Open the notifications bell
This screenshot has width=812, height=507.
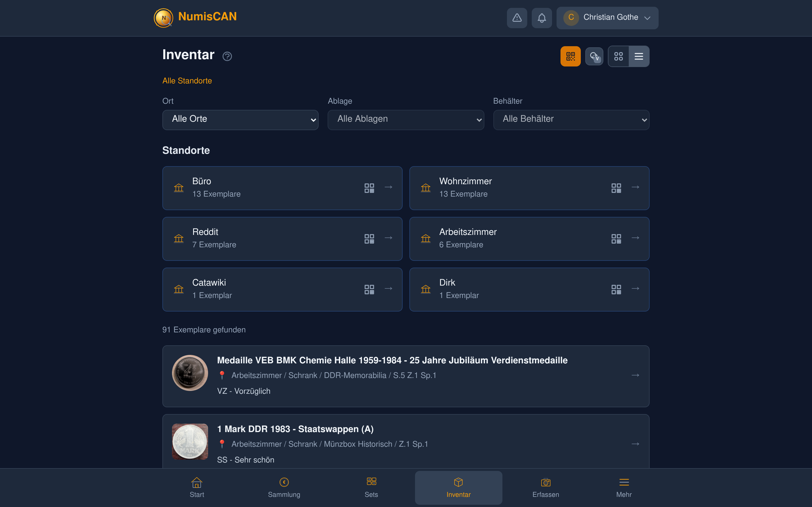tap(542, 18)
